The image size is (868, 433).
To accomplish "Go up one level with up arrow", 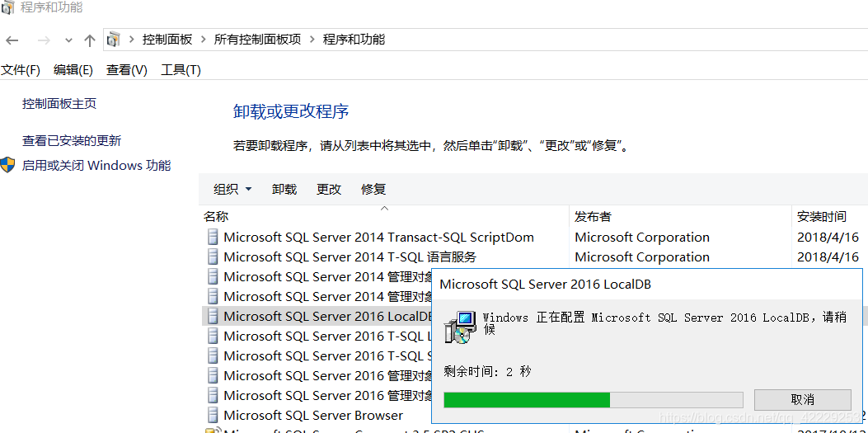I will tap(90, 40).
